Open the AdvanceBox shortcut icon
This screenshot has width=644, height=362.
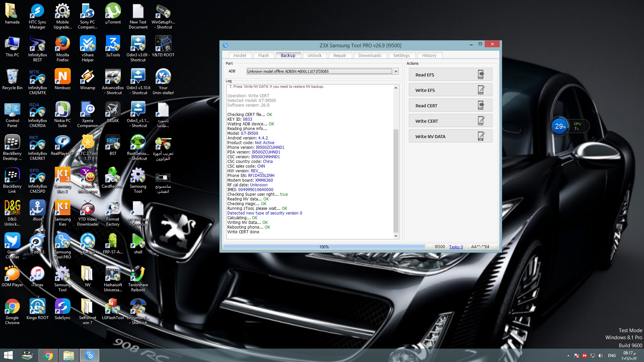click(x=113, y=82)
